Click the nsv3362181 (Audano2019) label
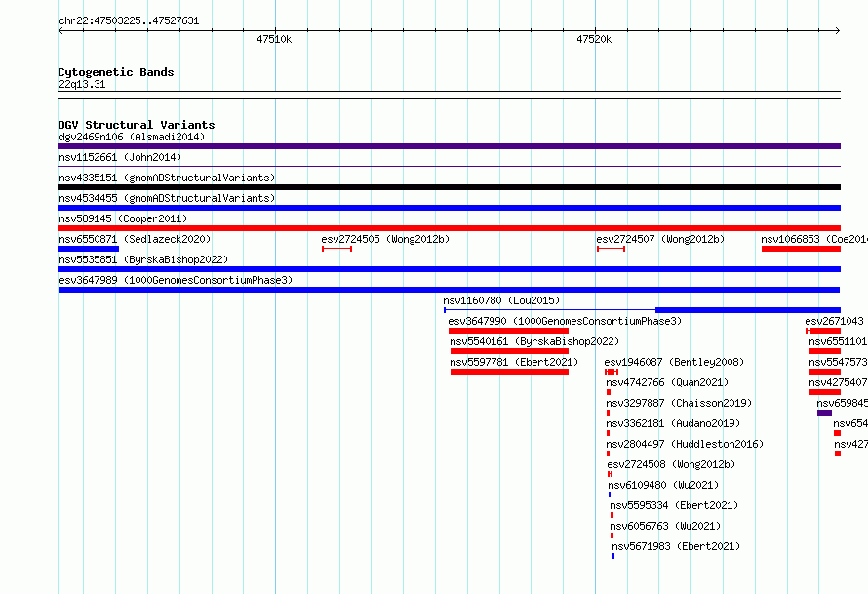This screenshot has width=868, height=594. (x=673, y=423)
